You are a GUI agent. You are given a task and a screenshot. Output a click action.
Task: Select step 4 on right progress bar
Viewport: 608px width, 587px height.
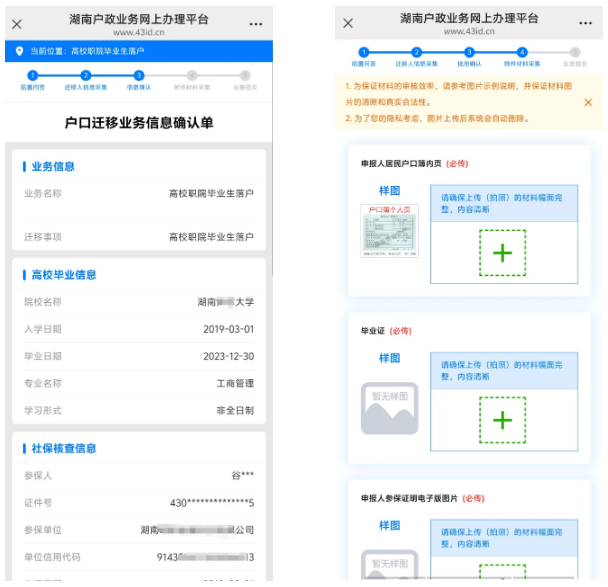pos(522,52)
